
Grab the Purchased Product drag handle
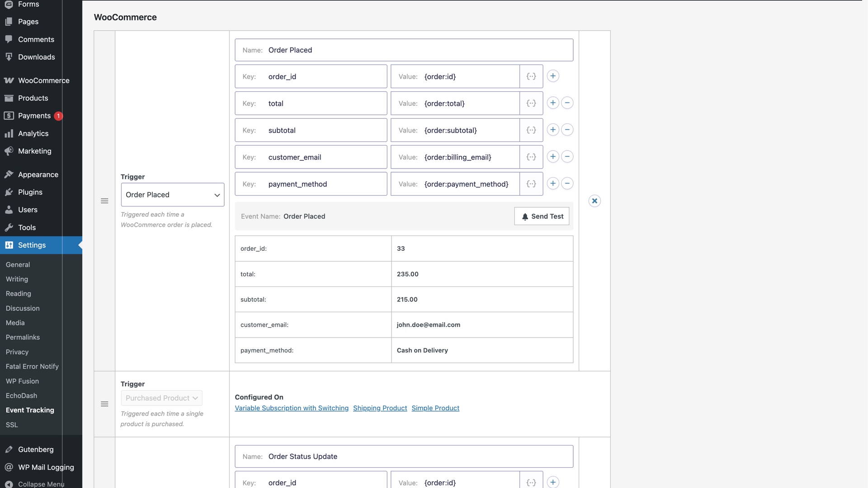click(x=104, y=404)
